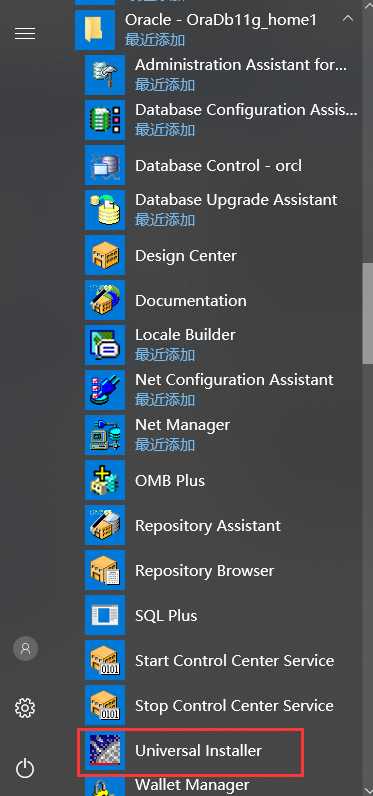Image resolution: width=373 pixels, height=796 pixels.
Task: Open the Database Configuration Assistant icon
Action: pos(105,120)
